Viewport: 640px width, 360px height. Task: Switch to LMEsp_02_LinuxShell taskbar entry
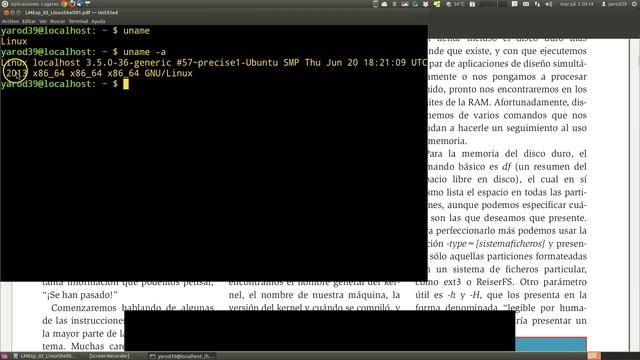click(x=44, y=356)
